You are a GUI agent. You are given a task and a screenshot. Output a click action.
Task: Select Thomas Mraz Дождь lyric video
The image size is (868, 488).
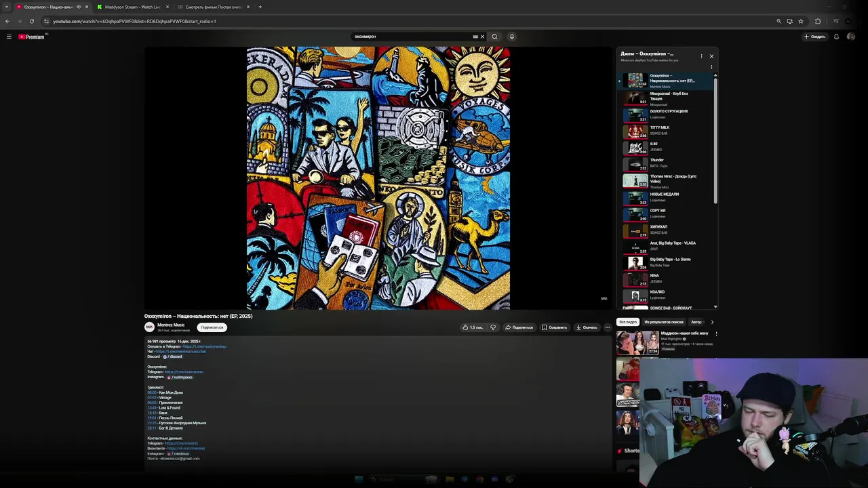(x=665, y=180)
